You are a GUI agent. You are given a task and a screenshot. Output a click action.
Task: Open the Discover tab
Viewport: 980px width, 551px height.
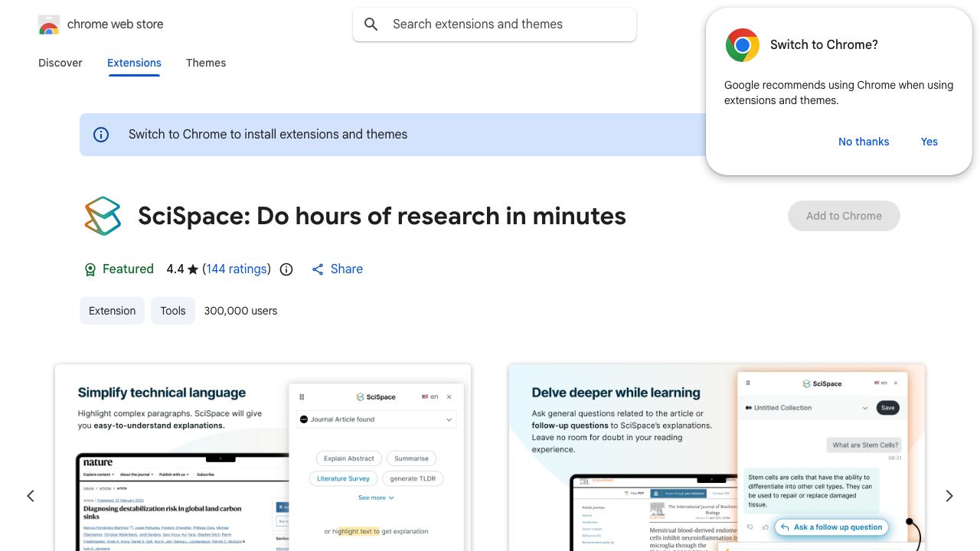[60, 63]
